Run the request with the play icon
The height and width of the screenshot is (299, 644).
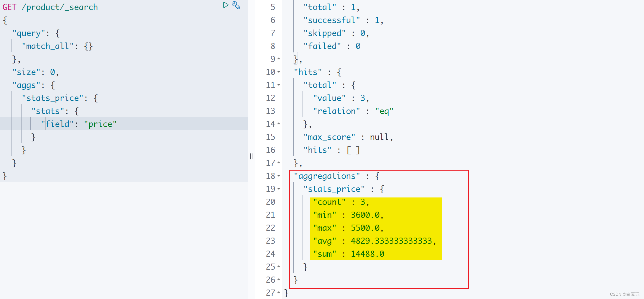coord(226,5)
